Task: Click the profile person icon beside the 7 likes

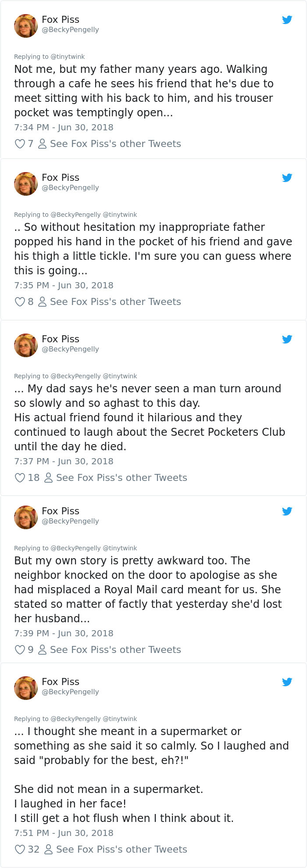Action: pyautogui.click(x=42, y=143)
